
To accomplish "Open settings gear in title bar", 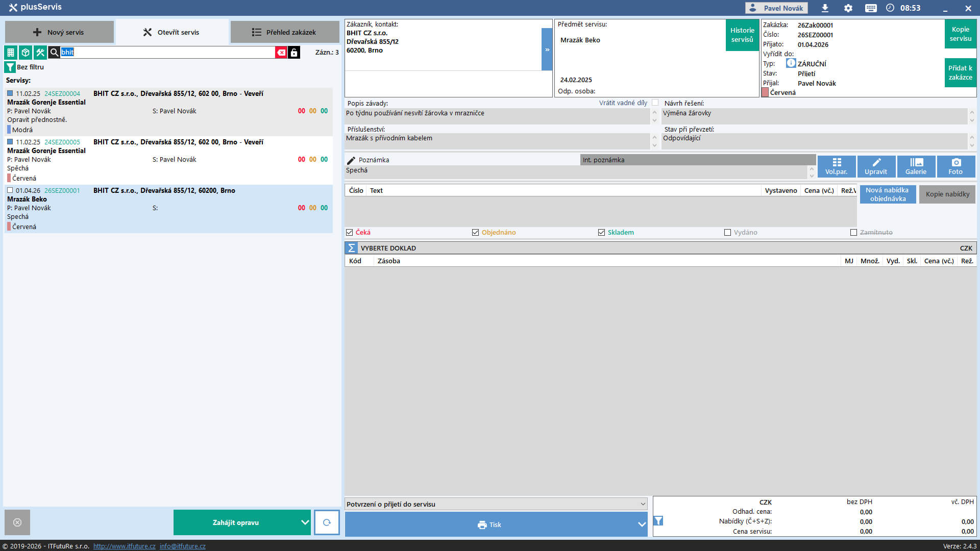I will click(x=848, y=8).
